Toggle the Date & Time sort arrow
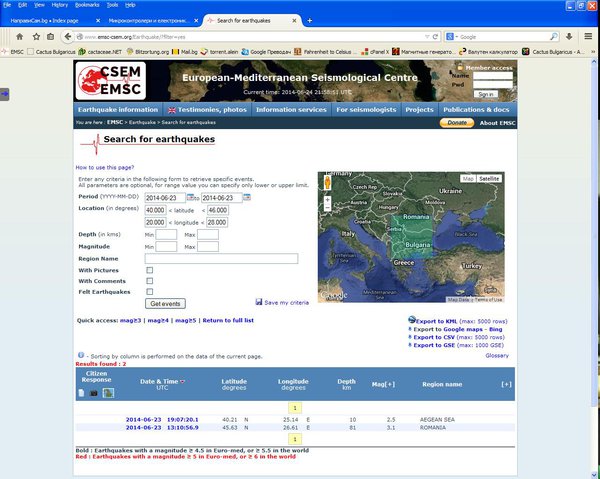 point(183,381)
